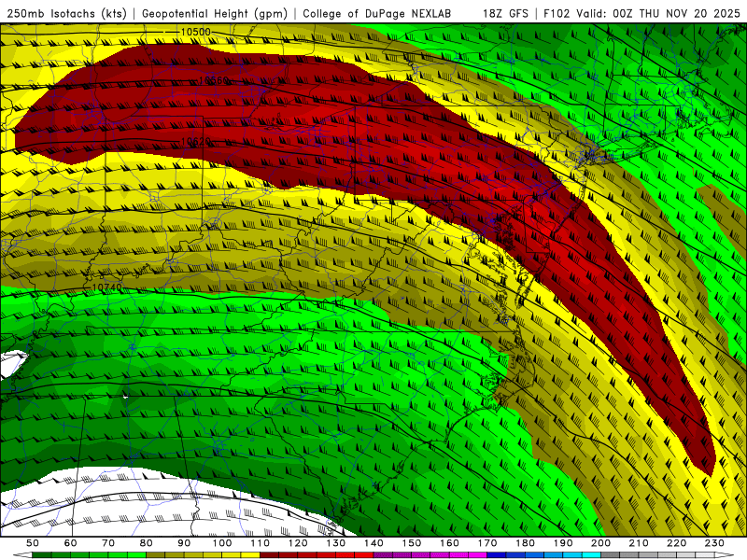Click the 100 value on the color scale
747x560 pixels.
[222, 543]
